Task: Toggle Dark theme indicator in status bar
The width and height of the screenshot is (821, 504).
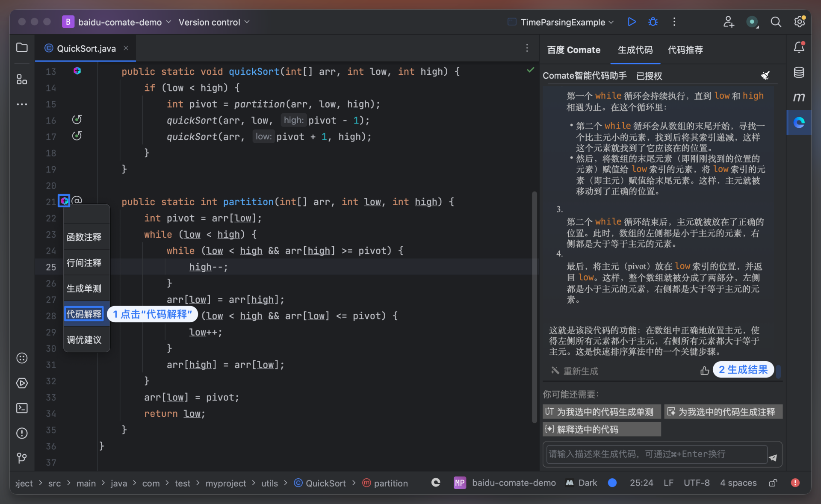Action: point(582,483)
